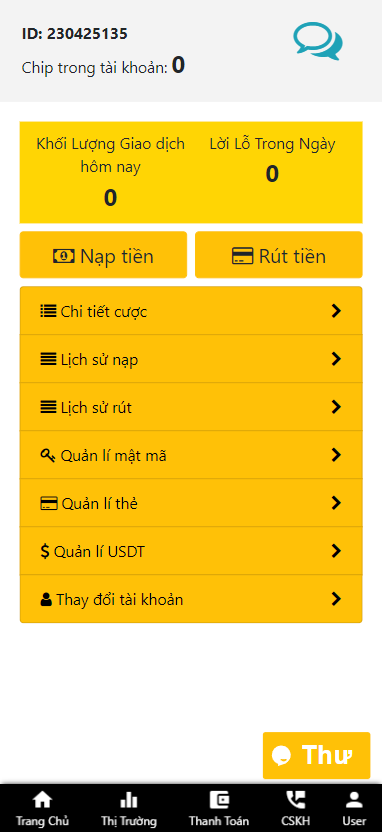Click the Rút tiền withdraw button
The height and width of the screenshot is (832, 382).
(x=279, y=255)
